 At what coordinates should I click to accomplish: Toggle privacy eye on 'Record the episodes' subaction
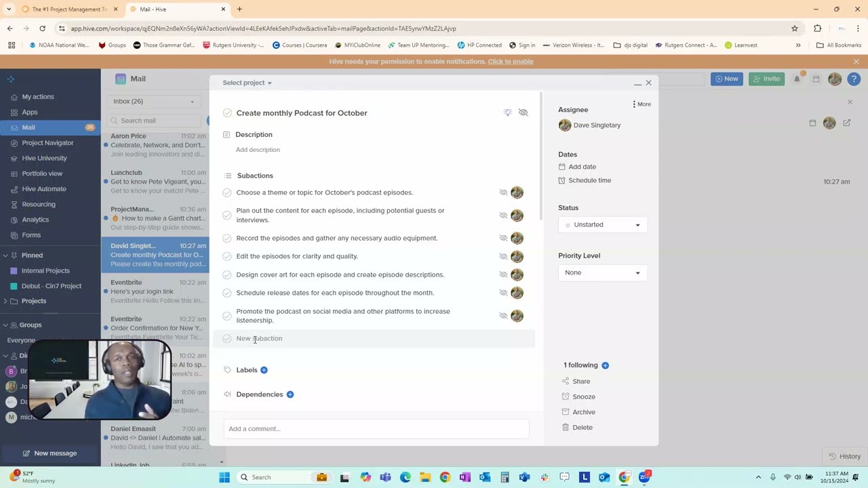point(503,238)
